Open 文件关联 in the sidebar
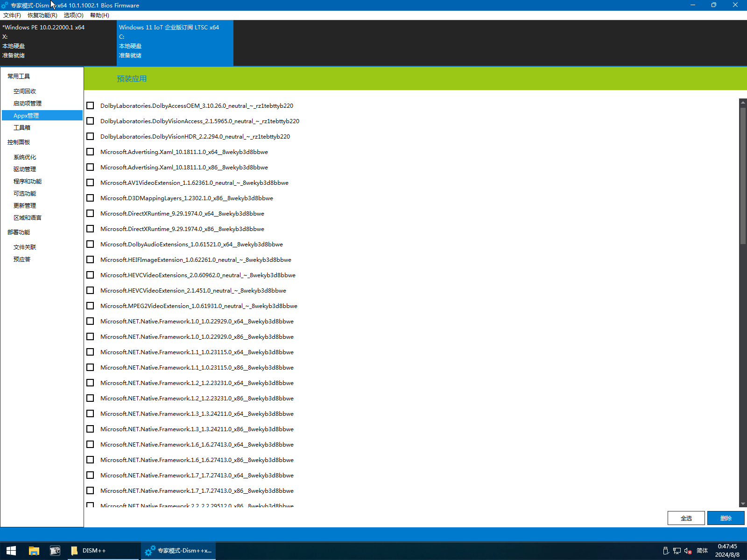747x560 pixels. [x=25, y=247]
